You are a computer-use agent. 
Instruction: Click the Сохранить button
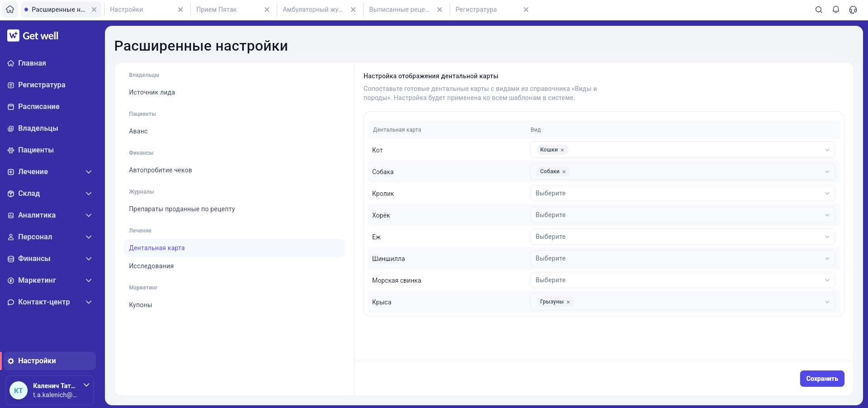[x=822, y=379]
